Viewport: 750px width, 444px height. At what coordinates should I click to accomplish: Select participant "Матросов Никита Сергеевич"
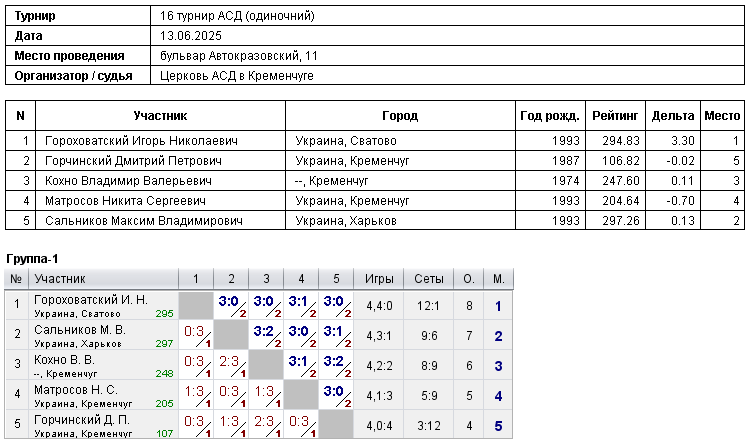(125, 201)
